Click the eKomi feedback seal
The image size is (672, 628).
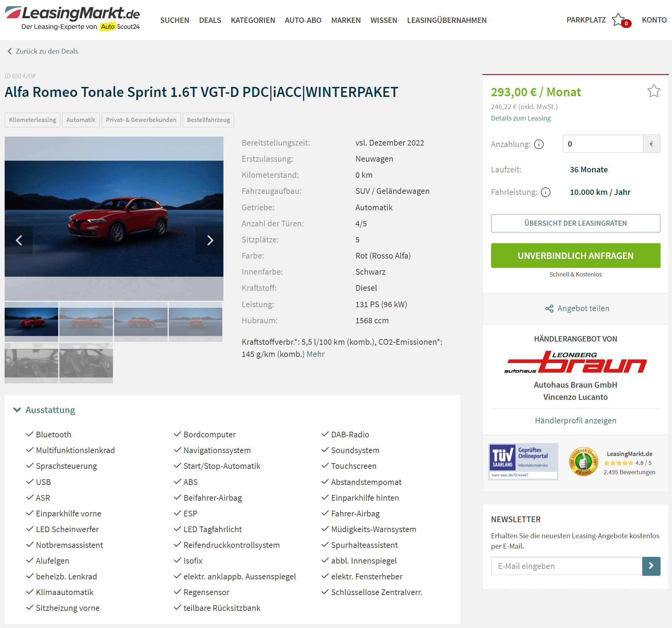pos(583,462)
